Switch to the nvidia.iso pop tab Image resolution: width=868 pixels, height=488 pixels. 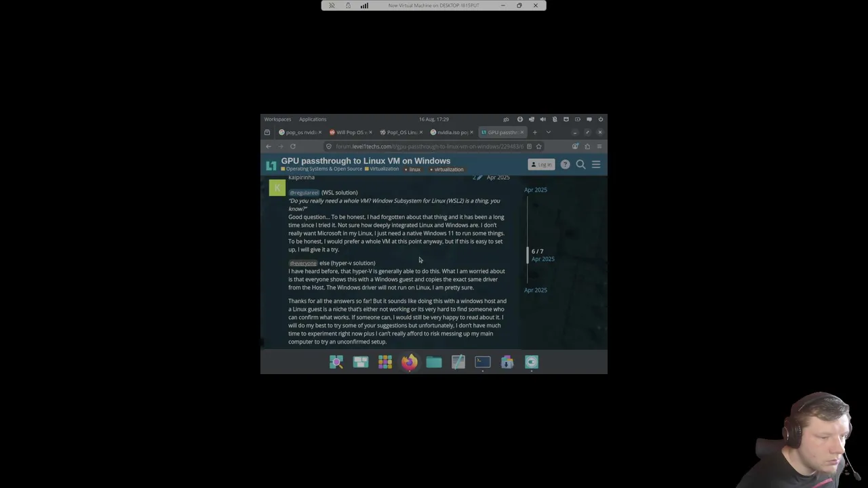point(452,132)
